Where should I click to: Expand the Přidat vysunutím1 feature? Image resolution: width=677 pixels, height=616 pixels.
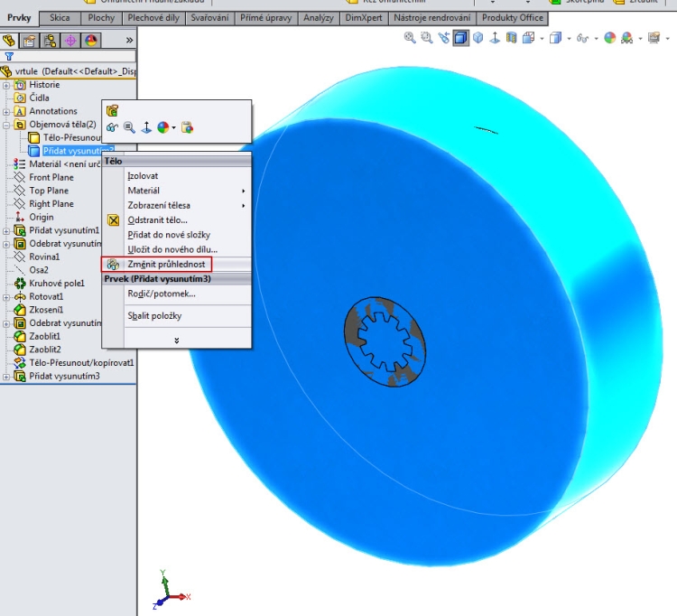pos(6,230)
